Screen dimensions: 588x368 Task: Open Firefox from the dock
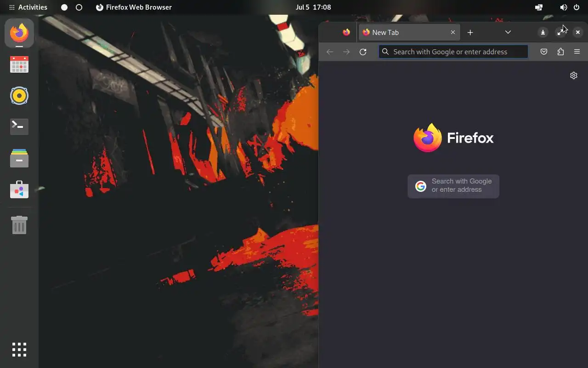[x=19, y=33]
